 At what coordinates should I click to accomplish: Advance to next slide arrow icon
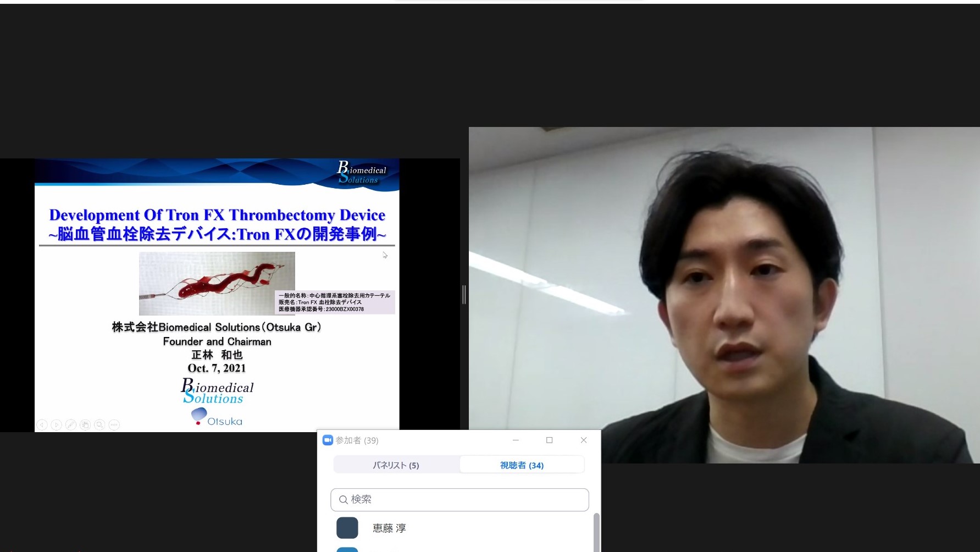56,424
